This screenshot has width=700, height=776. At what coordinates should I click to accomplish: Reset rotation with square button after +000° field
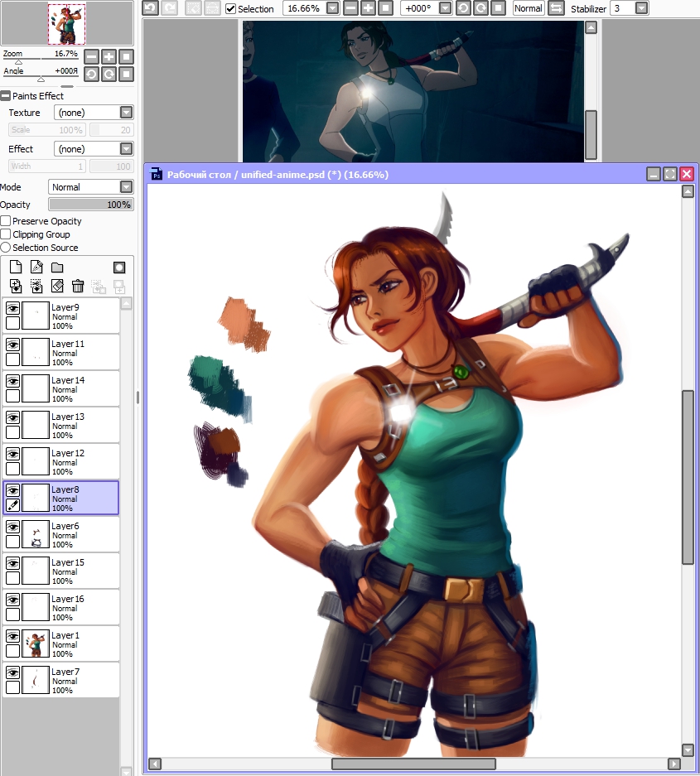(x=498, y=8)
